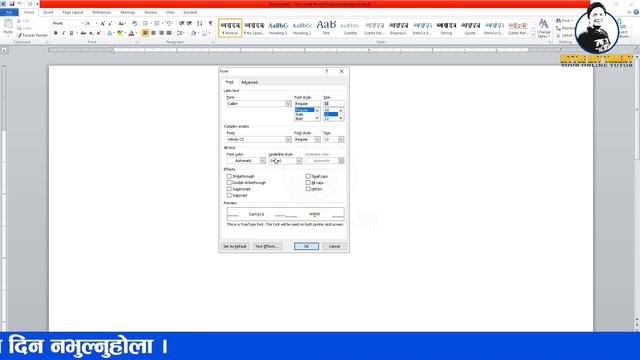This screenshot has height=360, width=640.
Task: Enable the All caps checkbox
Action: [308, 183]
